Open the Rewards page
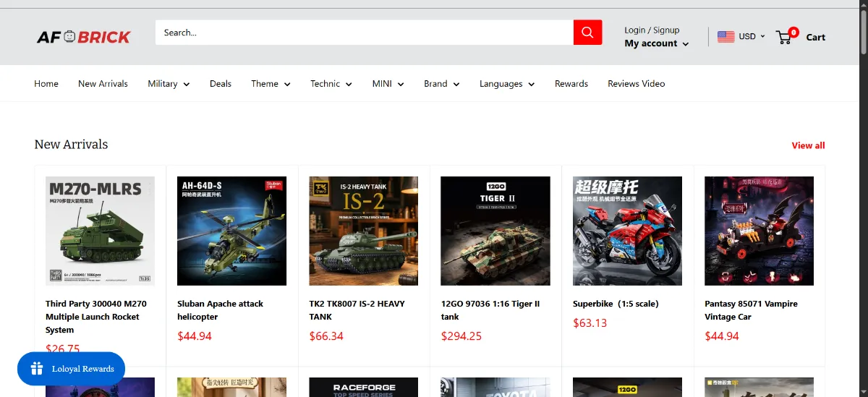This screenshot has width=868, height=397. (571, 84)
